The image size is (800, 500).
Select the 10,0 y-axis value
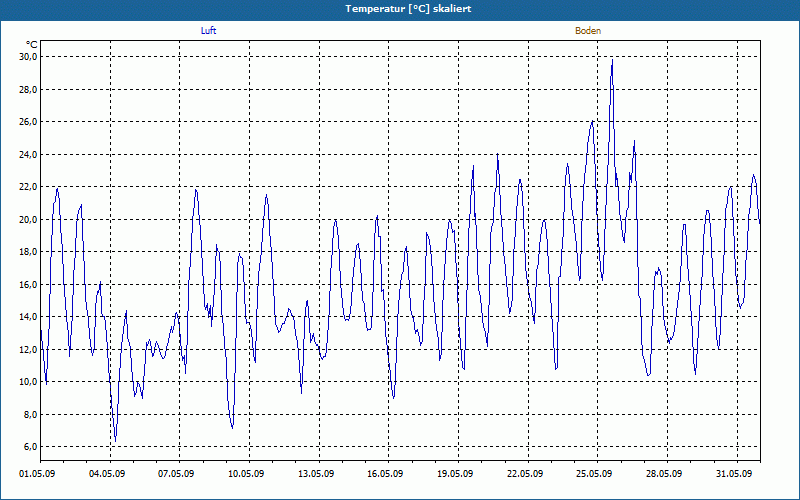(29, 382)
